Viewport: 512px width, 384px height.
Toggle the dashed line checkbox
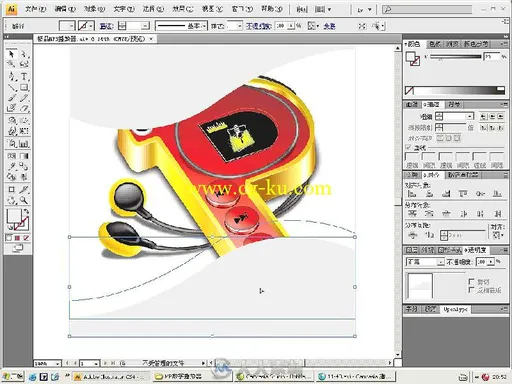(x=408, y=147)
